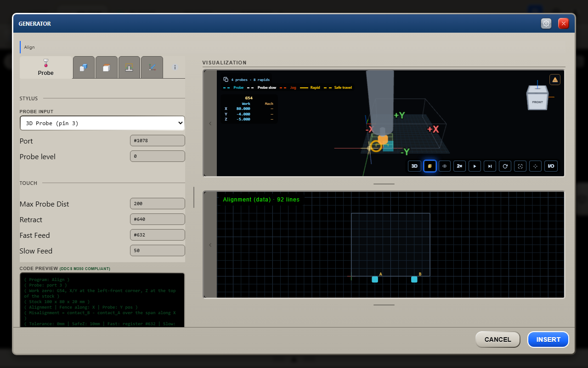Click the INSERT button
This screenshot has height=368, width=588.
click(x=548, y=339)
